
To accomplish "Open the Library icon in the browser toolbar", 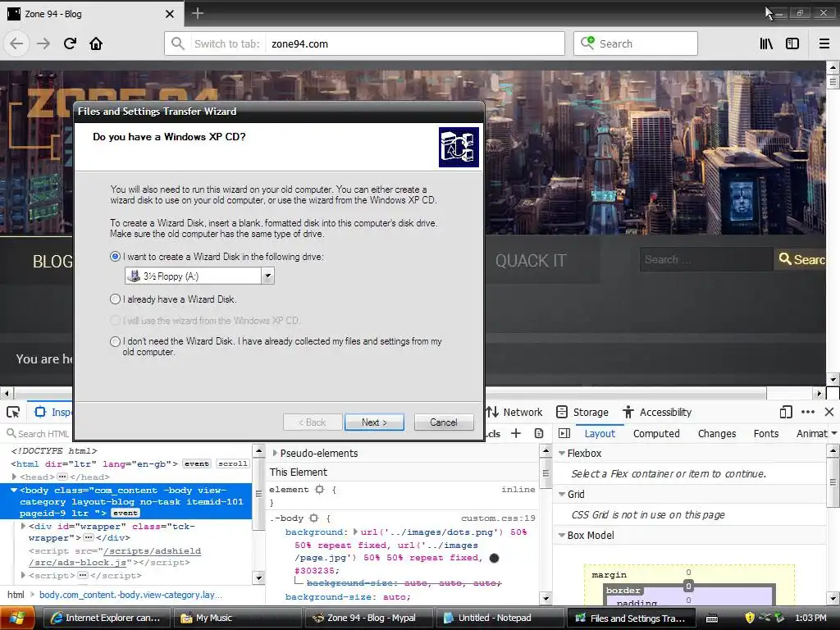I will 766,43.
